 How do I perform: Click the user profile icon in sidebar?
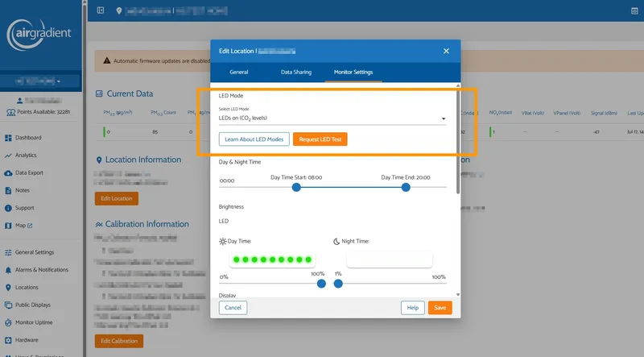tap(19, 101)
